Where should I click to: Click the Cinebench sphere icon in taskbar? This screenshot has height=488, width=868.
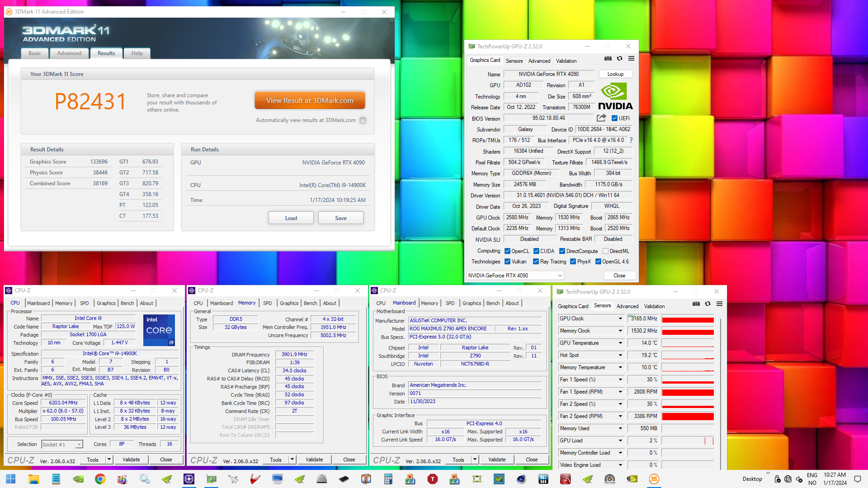521,479
